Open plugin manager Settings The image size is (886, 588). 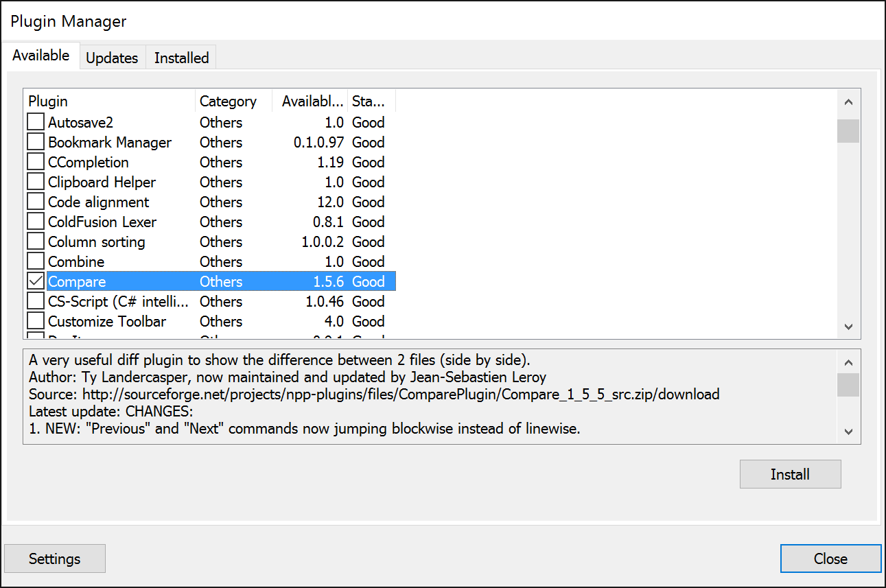pos(55,558)
